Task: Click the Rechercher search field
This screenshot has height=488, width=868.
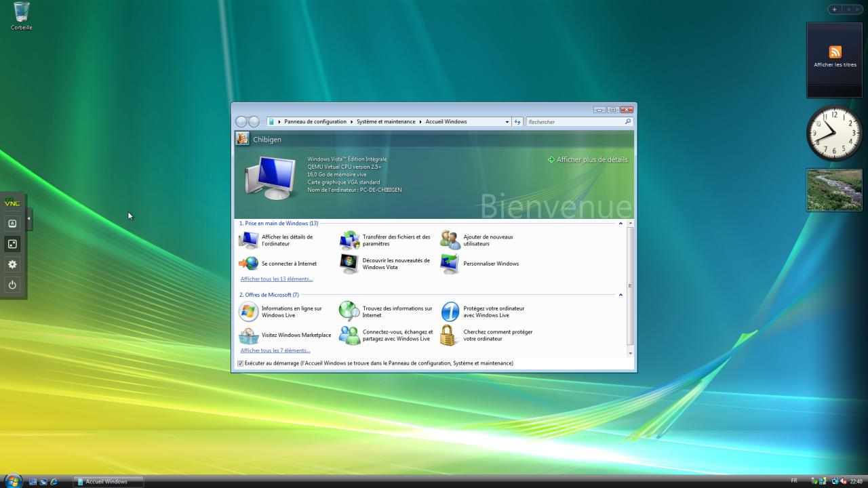Action: [x=575, y=122]
